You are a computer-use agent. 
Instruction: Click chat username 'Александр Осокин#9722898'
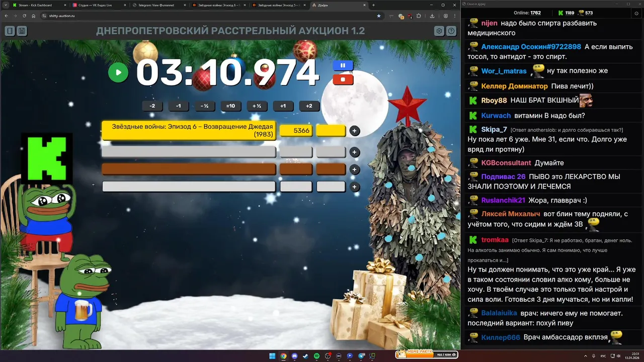point(531,47)
